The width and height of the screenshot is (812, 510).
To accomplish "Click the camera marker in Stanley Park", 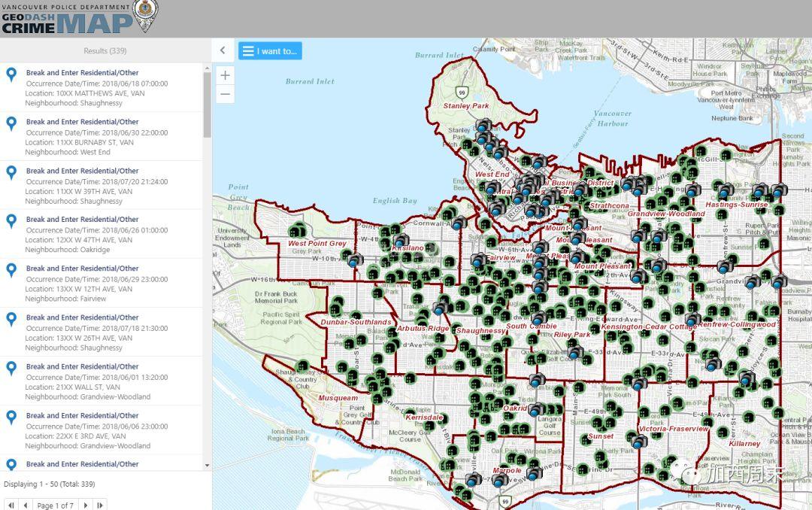I will (x=483, y=126).
